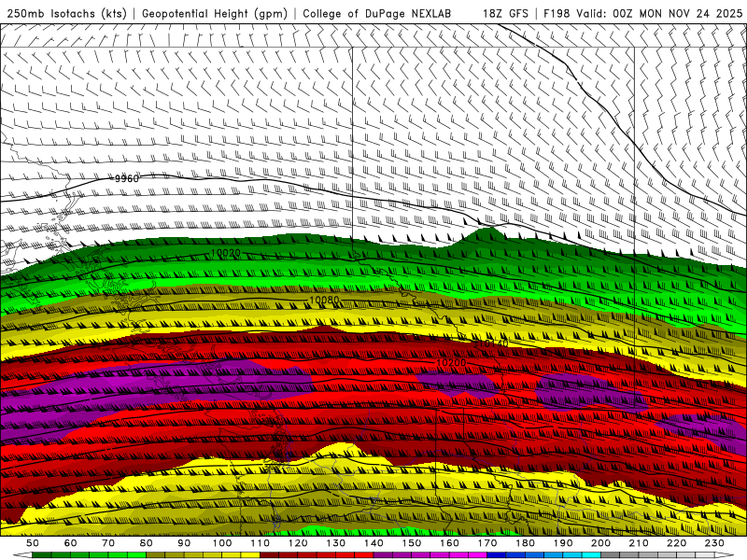Click the 110 value on the color scale

click(261, 543)
